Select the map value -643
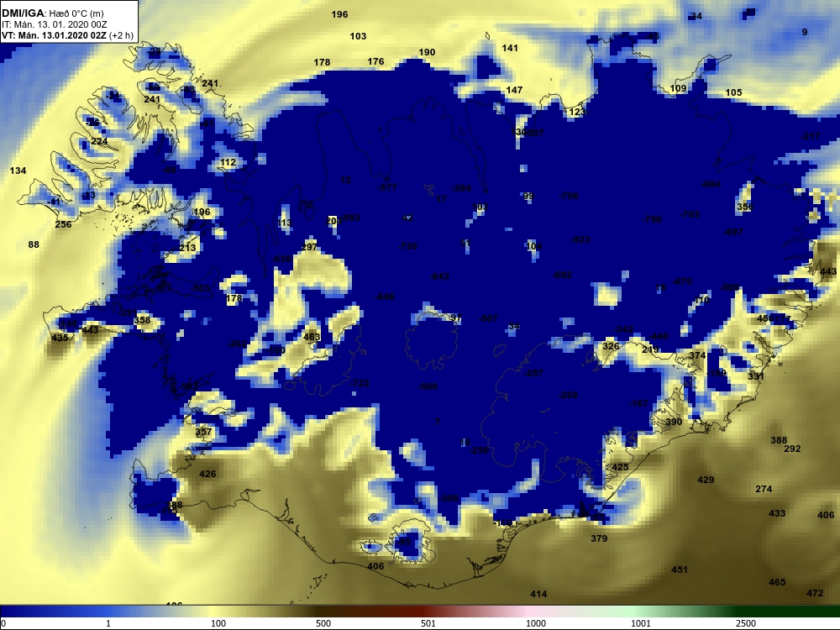This screenshot has width=840, height=630. [439, 276]
